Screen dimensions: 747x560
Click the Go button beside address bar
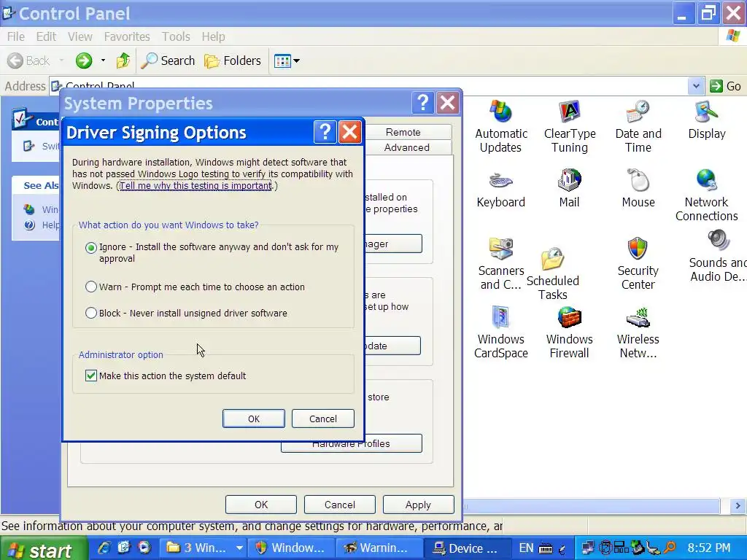(x=725, y=86)
